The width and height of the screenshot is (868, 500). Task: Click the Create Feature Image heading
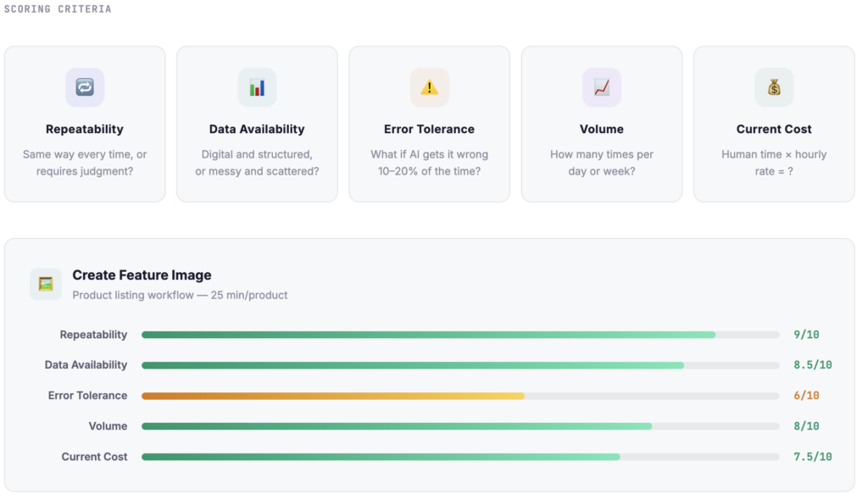pyautogui.click(x=142, y=275)
